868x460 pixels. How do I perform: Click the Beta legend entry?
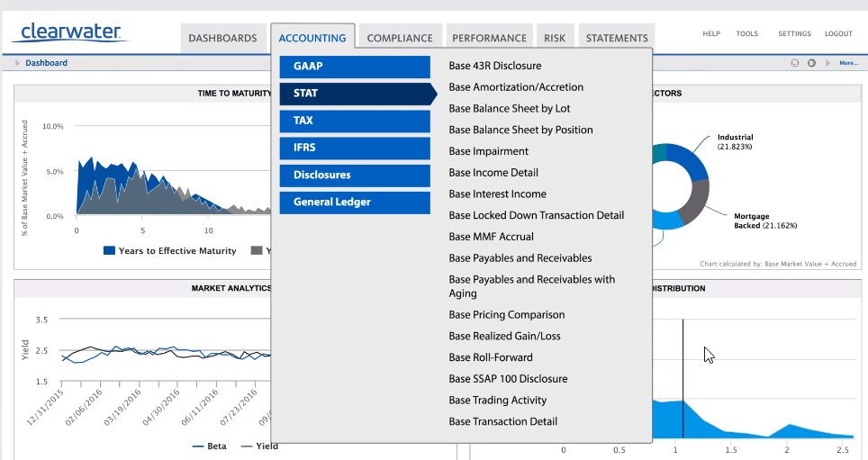coord(209,446)
